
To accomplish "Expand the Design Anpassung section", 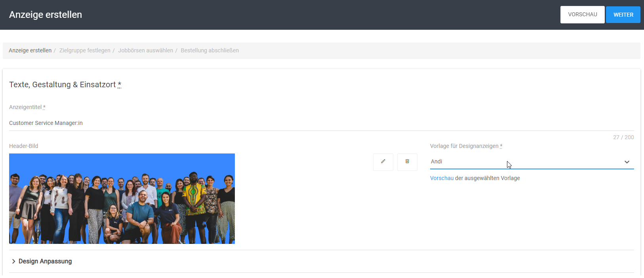I will coord(41,261).
